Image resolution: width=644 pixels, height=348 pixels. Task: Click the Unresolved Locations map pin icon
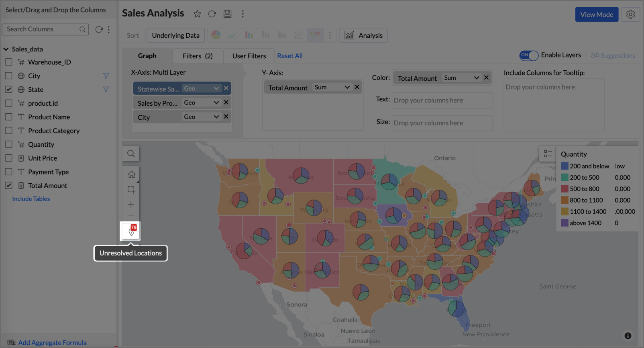pos(131,231)
